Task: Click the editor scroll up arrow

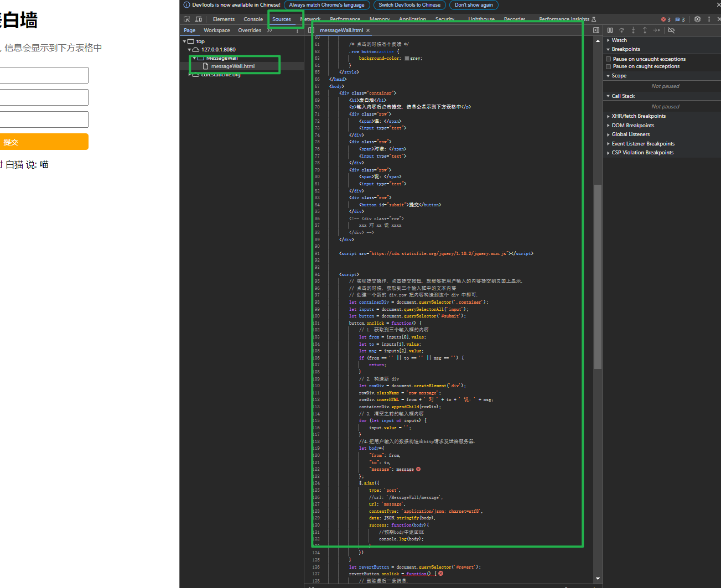Action: coord(598,41)
